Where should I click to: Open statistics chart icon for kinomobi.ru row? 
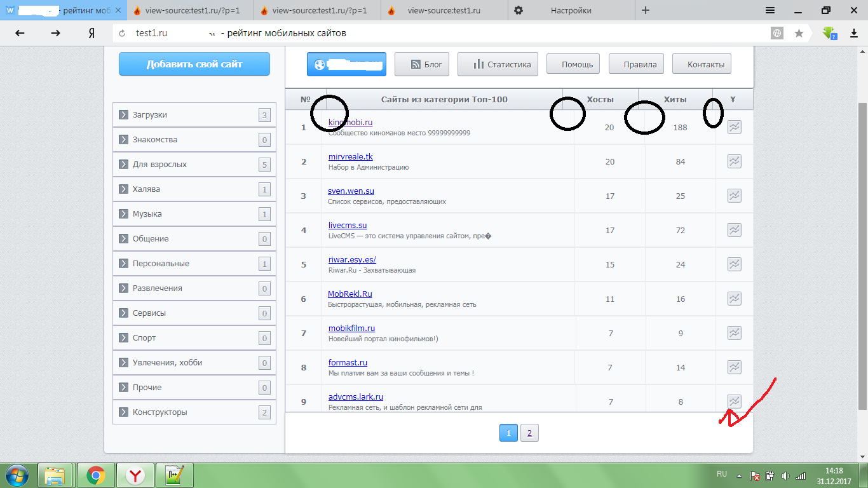point(734,127)
